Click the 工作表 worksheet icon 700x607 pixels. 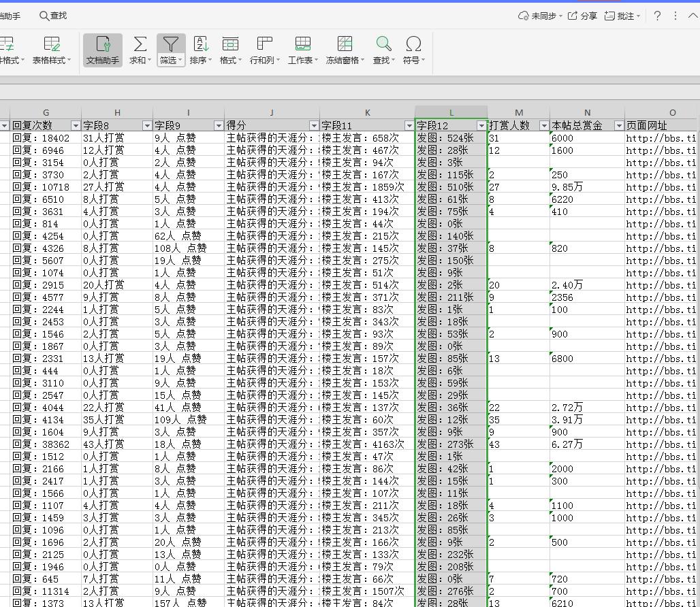[x=303, y=45]
